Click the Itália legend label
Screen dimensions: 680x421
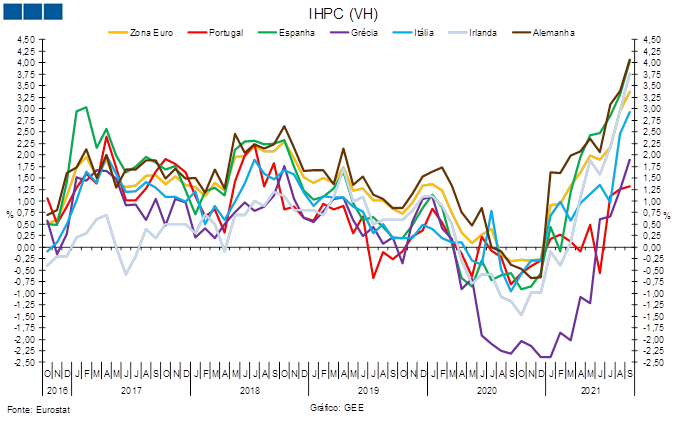coord(424,33)
